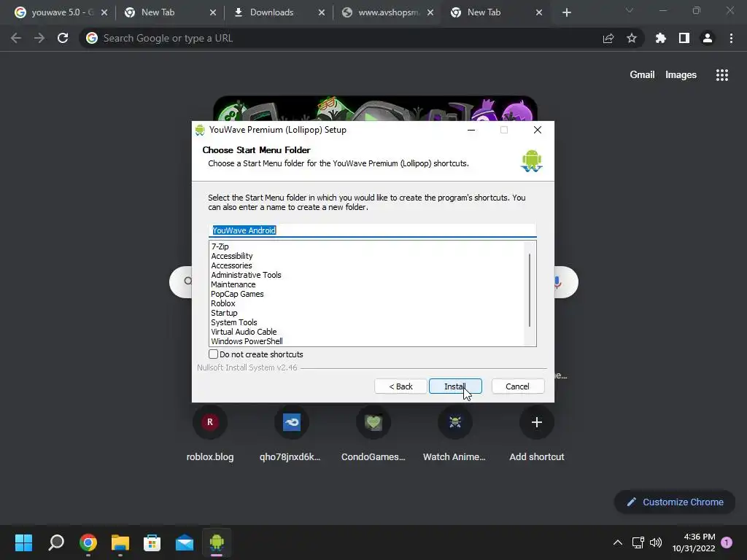747x560 pixels.
Task: Open Windows Start menu
Action: 24,542
